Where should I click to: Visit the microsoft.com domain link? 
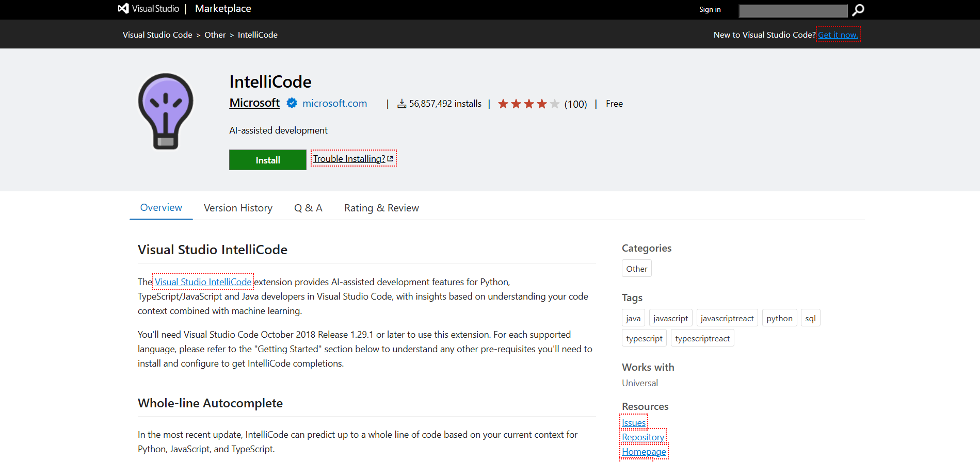[x=334, y=103]
